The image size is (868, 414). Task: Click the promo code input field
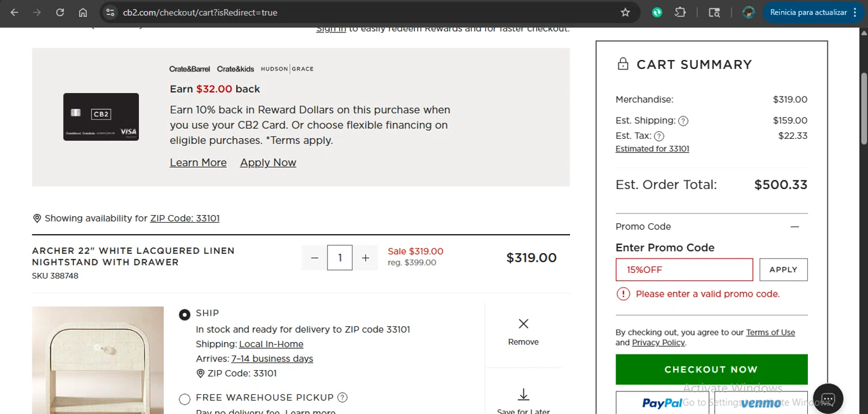click(684, 269)
